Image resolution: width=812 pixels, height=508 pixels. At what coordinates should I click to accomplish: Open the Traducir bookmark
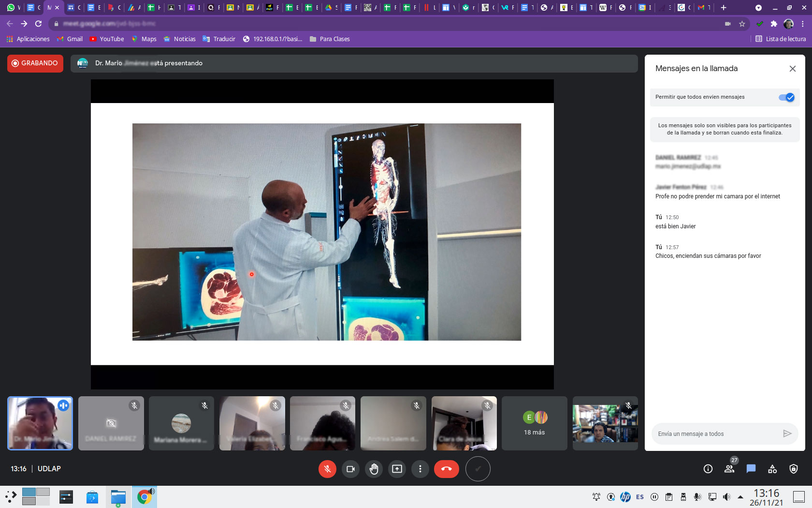pos(219,39)
